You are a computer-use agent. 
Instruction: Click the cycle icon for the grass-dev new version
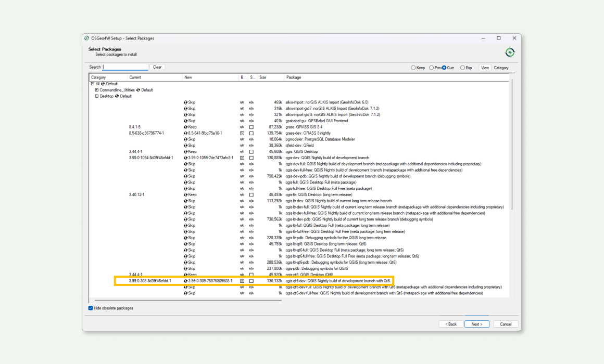(185, 133)
